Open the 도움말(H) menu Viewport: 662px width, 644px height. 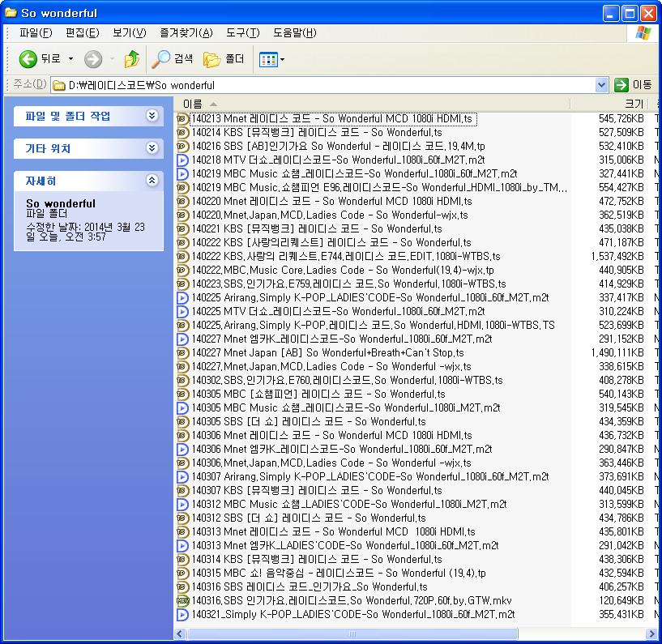coord(295,33)
